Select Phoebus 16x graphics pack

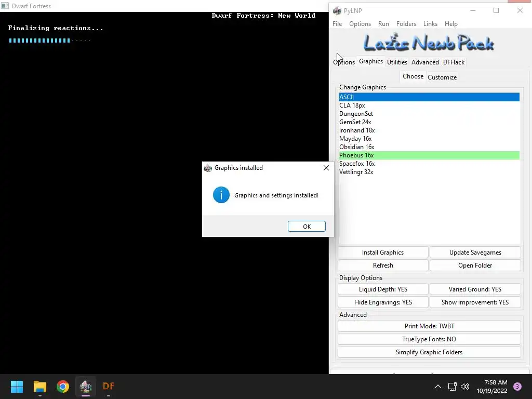coord(429,155)
